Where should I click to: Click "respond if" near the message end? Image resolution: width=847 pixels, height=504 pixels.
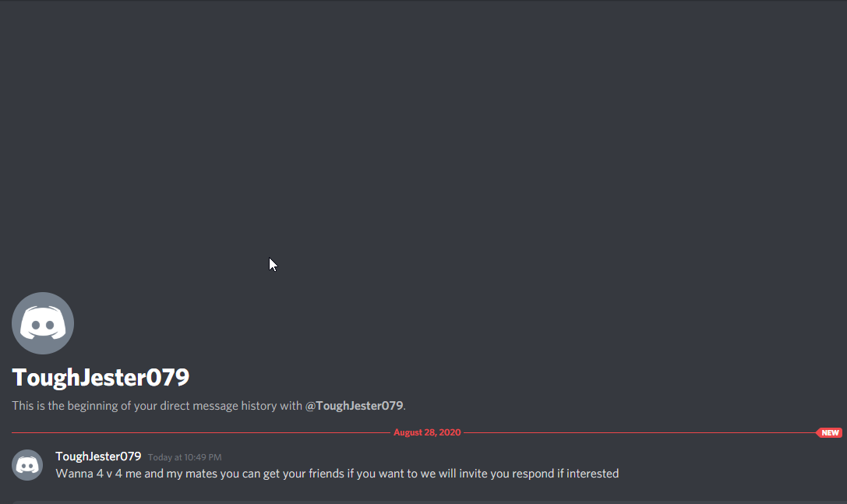coord(538,474)
